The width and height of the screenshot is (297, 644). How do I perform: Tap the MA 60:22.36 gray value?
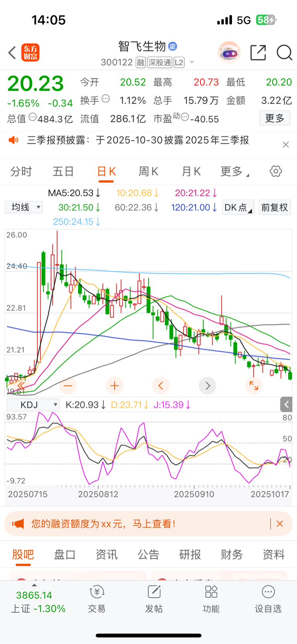137,207
